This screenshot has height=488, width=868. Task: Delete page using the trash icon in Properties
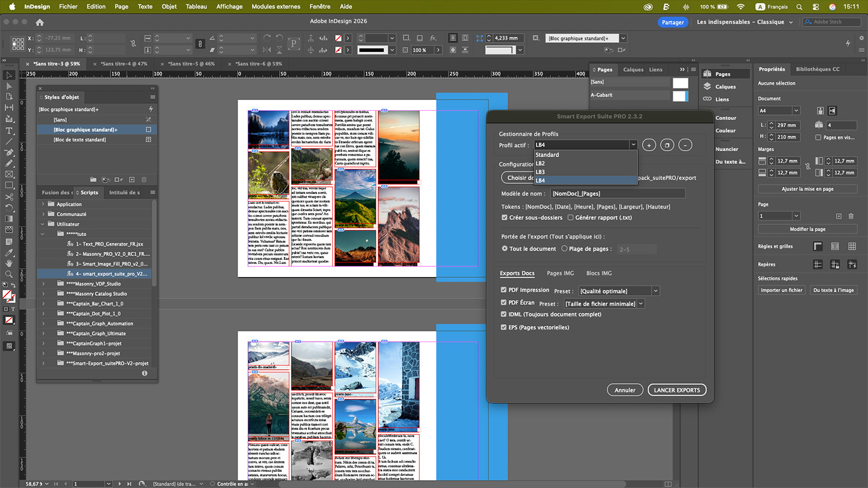point(851,216)
